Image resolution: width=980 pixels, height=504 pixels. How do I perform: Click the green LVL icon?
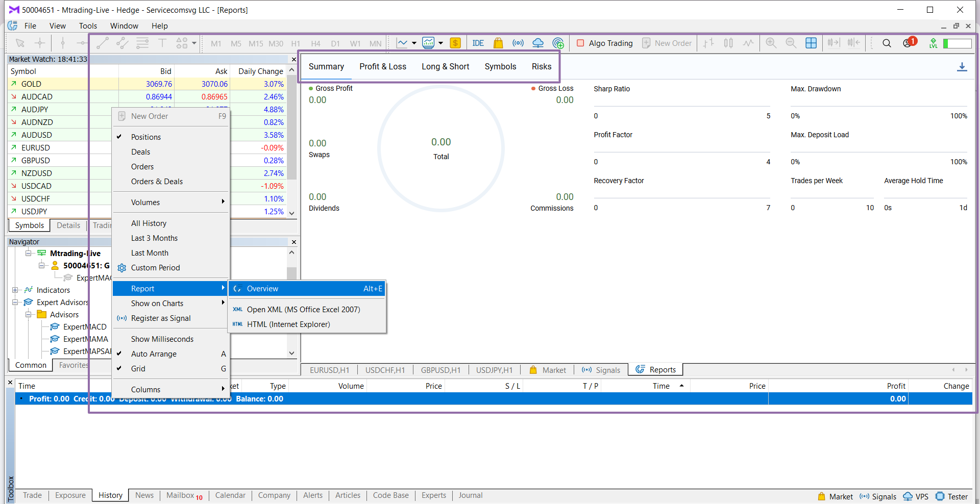pyautogui.click(x=933, y=43)
